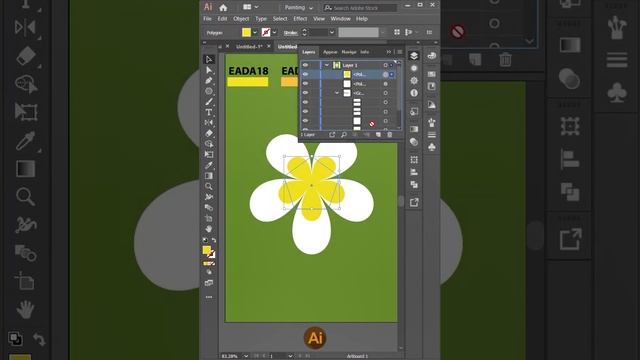
Task: Go to Illustrator Home screen
Action: pyautogui.click(x=223, y=7)
